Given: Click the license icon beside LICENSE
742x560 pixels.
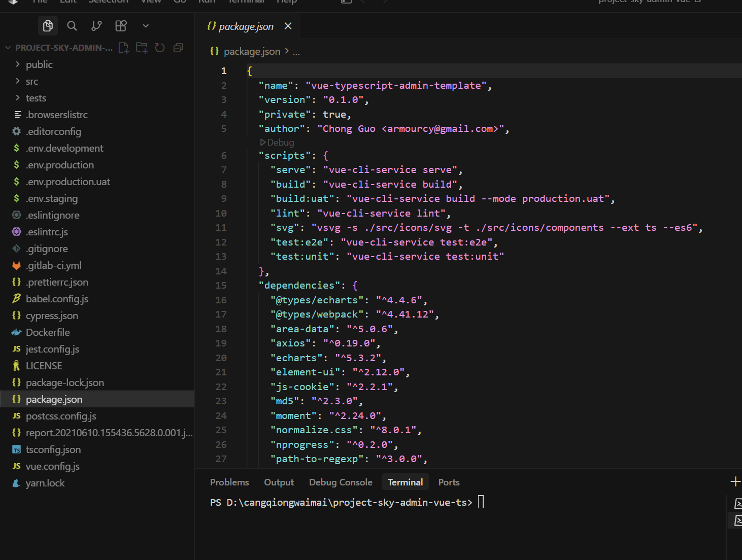Looking at the screenshot, I should point(17,366).
